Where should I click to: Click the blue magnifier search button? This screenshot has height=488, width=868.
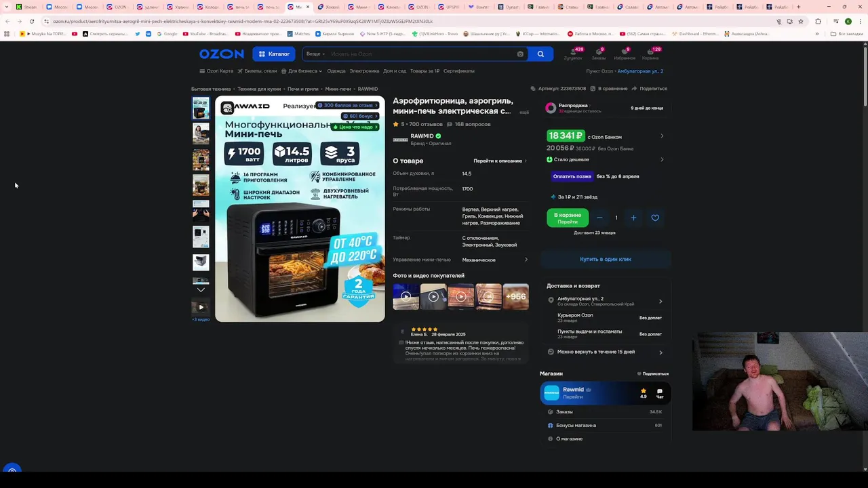(x=540, y=54)
